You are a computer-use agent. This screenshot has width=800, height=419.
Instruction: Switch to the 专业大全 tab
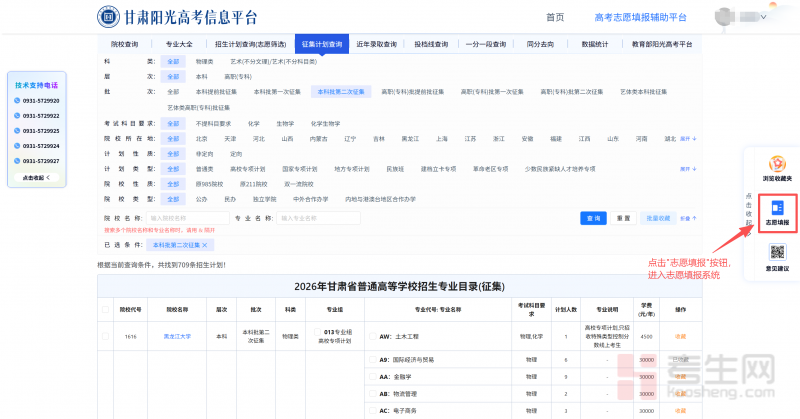point(179,44)
